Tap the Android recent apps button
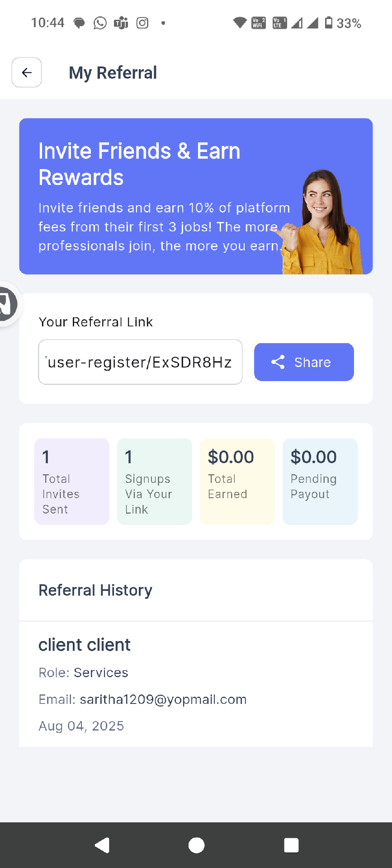This screenshot has height=868, width=392. coord(291,845)
